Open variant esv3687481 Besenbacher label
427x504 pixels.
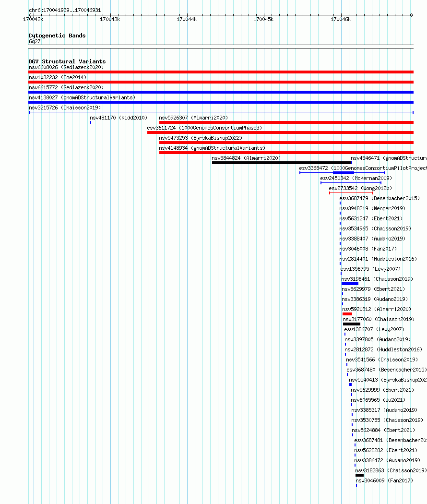[x=391, y=440]
